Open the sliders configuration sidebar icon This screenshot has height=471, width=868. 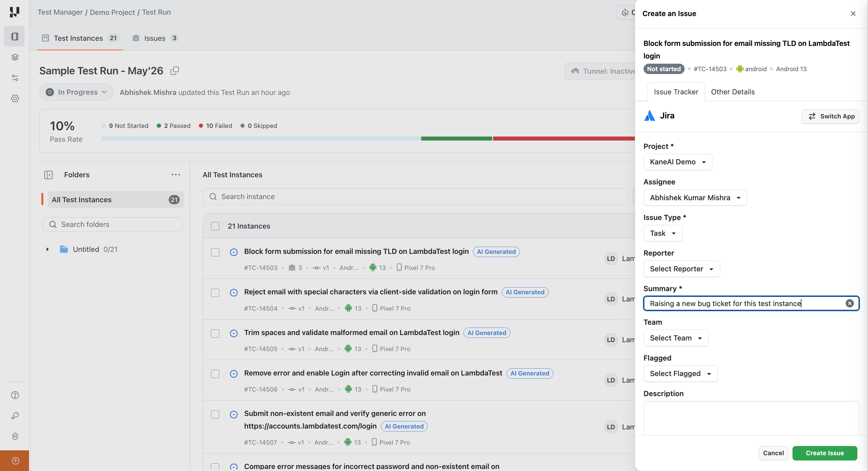click(x=15, y=78)
